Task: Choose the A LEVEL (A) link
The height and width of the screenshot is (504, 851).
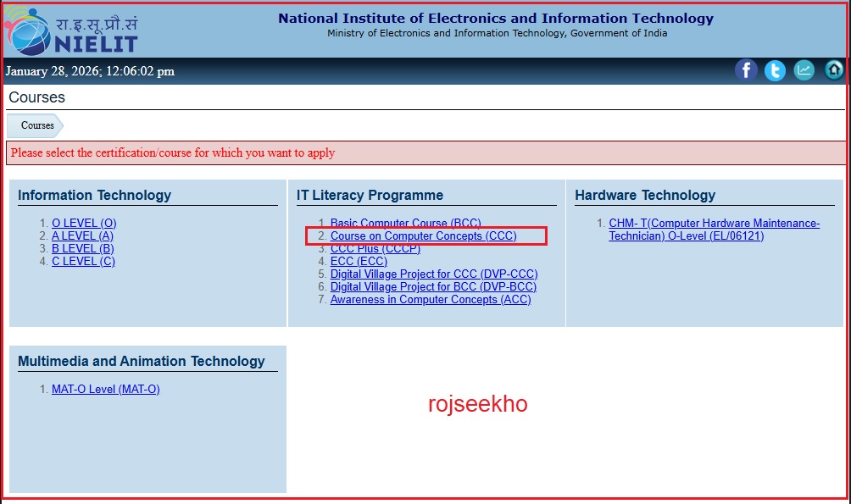Action: (82, 236)
